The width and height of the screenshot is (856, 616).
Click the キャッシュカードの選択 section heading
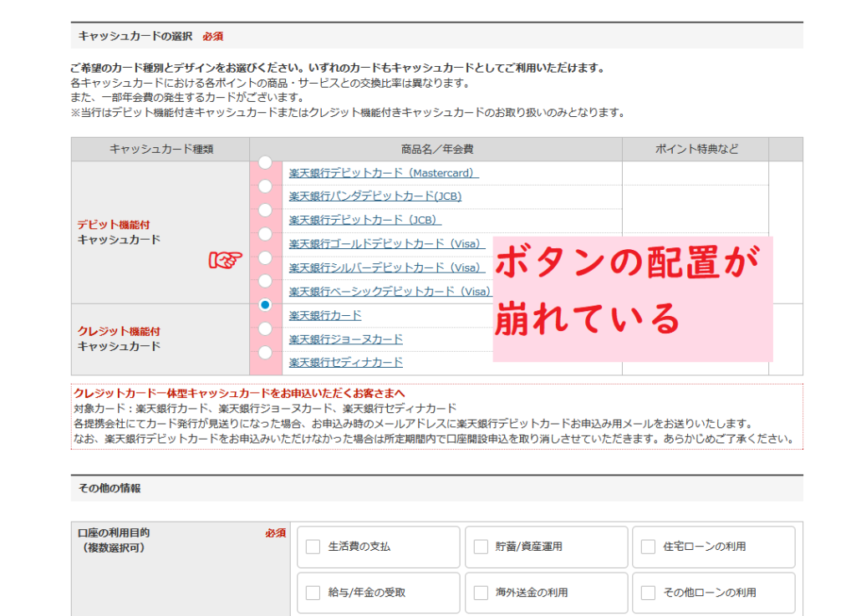pyautogui.click(x=135, y=36)
